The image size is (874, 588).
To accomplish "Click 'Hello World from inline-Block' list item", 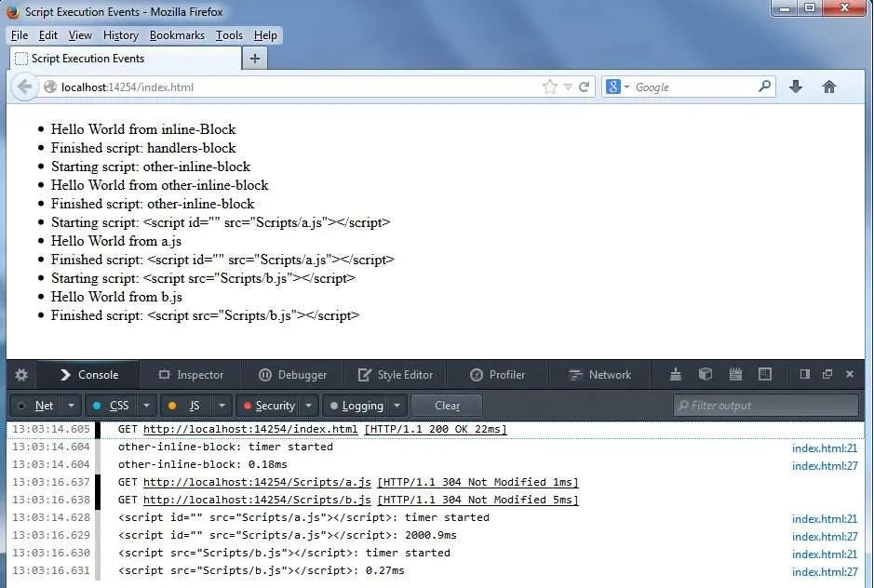I will pyautogui.click(x=143, y=129).
